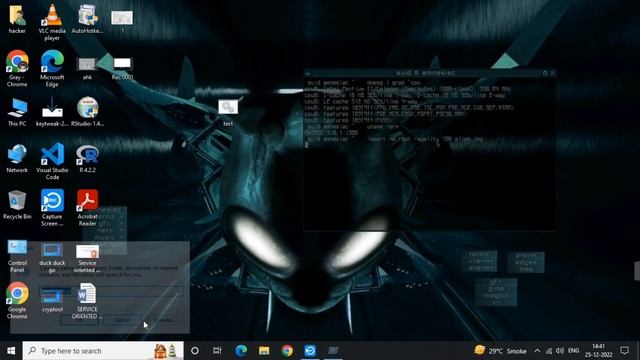The width and height of the screenshot is (640, 360).
Task: Open the Recycle Bin
Action: [x=17, y=205]
